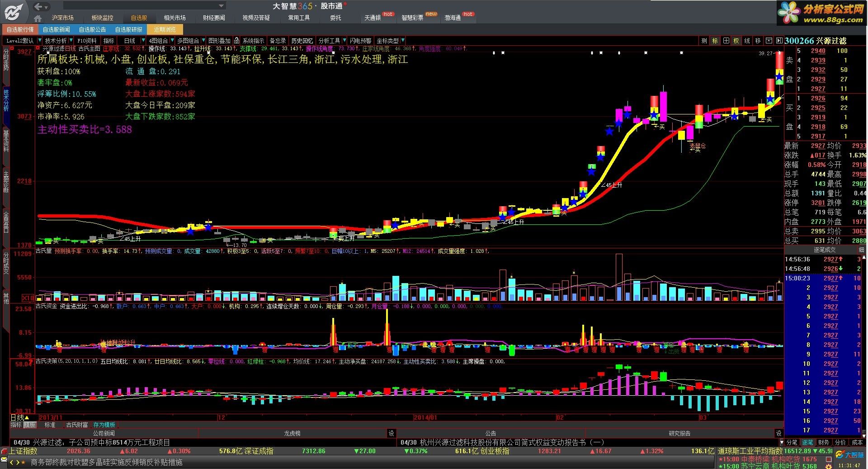Viewport: 868px width, 469px height.
Task: Click the 大智慧 logo icon at top-left
Action: pos(15,12)
